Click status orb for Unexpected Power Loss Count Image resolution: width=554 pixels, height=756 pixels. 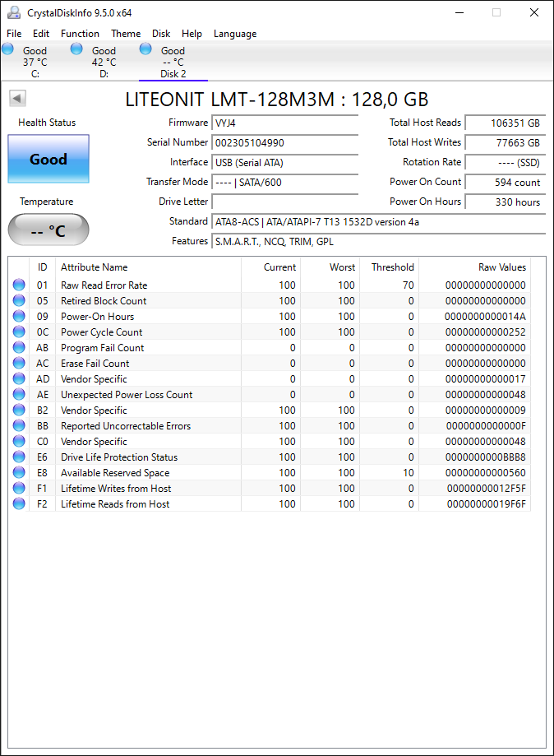coord(19,394)
